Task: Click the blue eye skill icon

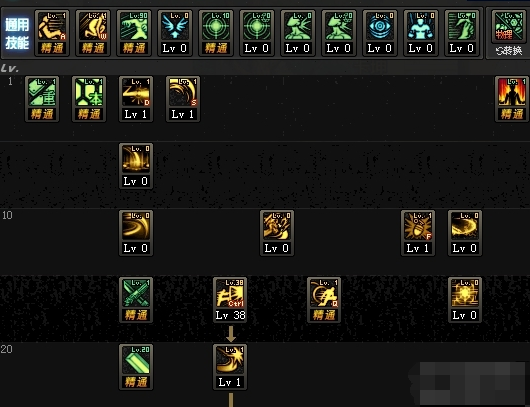Action: 380,33
